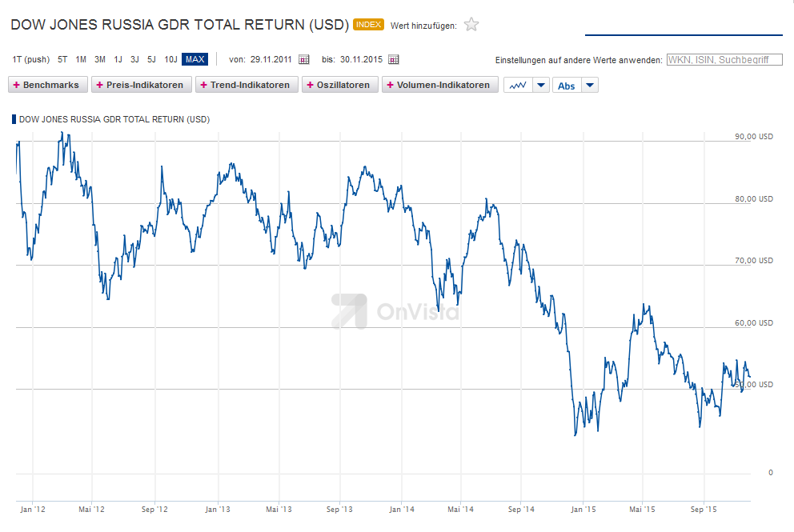Viewport: 794px width, 532px height.
Task: Open the Benchmarks menu
Action: 47,85
